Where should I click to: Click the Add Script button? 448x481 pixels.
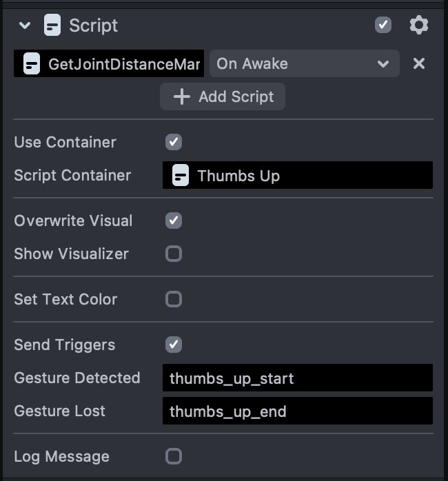click(223, 97)
